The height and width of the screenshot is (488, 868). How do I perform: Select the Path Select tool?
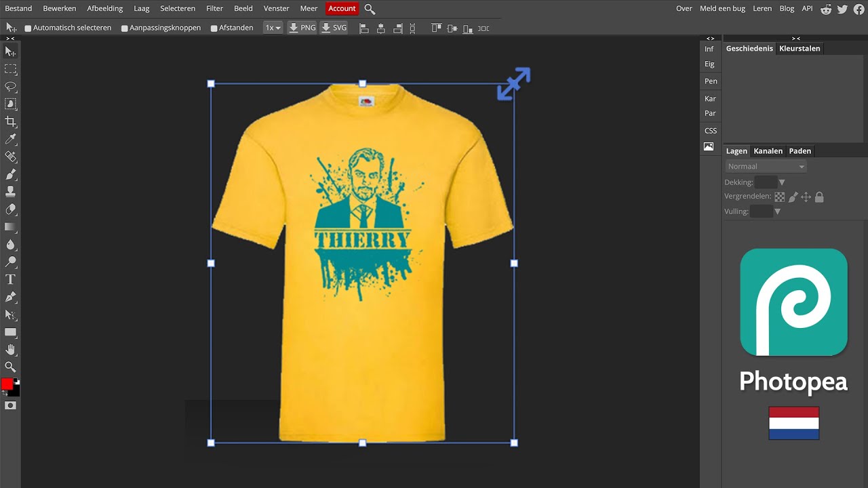coord(10,314)
